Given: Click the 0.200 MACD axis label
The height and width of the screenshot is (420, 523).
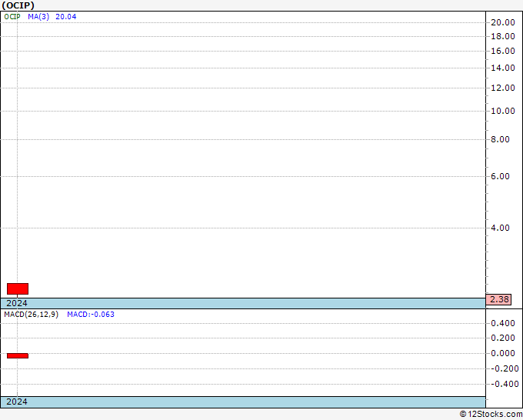Looking at the screenshot, I should click(503, 338).
